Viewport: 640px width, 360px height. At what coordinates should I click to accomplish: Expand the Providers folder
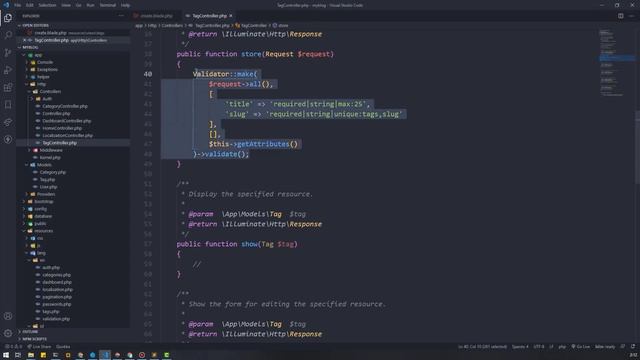coord(46,194)
